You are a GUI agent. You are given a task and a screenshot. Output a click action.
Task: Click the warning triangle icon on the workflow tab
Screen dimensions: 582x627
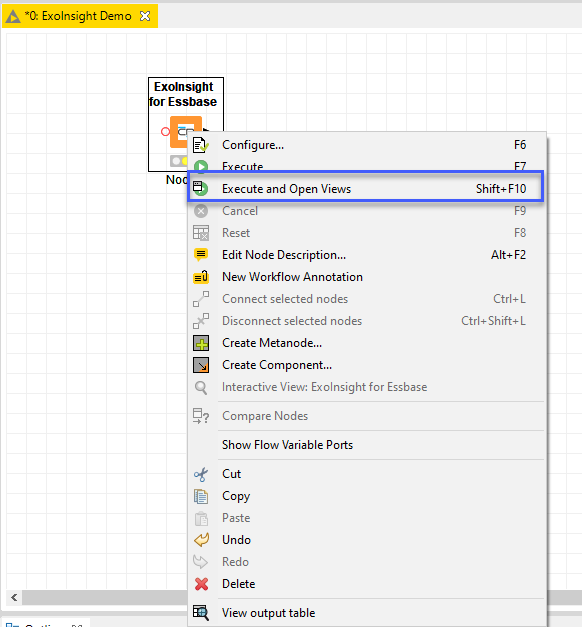pos(13,16)
